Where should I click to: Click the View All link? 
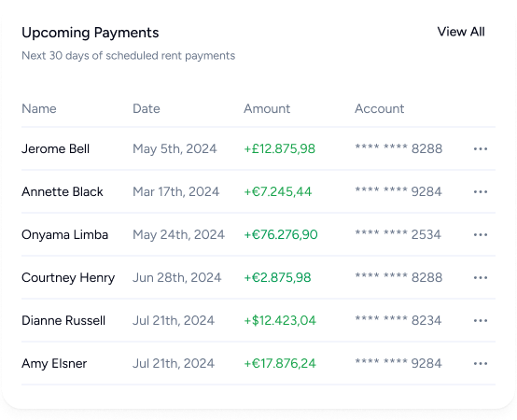tap(461, 32)
